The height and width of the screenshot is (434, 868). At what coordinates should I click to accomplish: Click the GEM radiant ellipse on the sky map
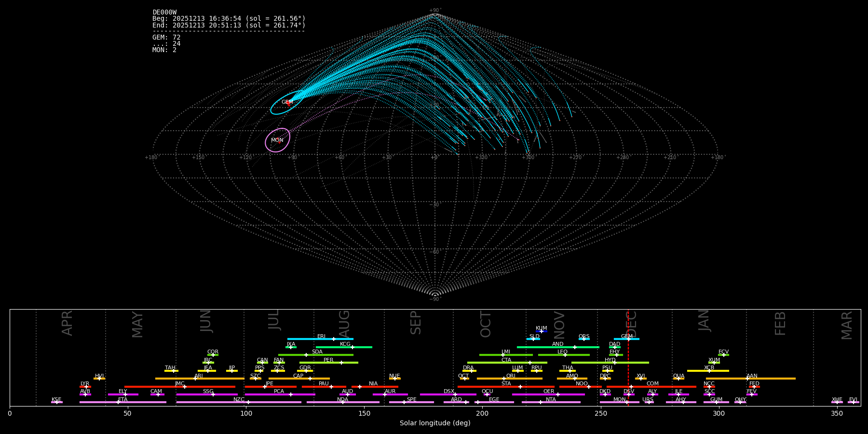coord(286,103)
